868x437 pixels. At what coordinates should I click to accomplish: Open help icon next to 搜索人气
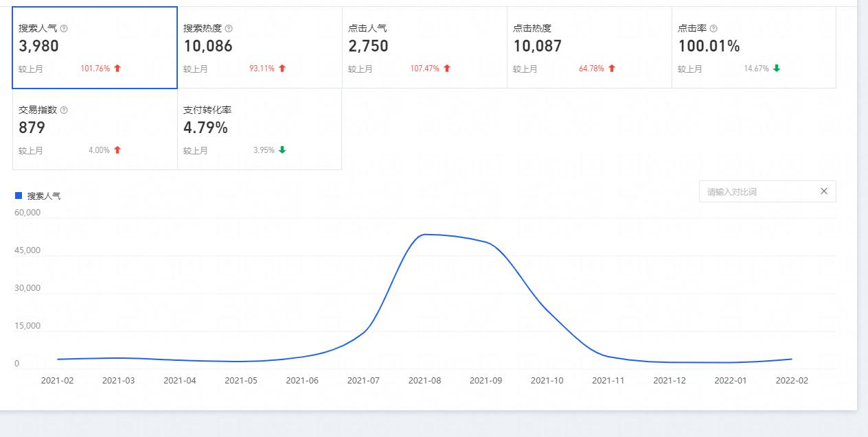(64, 29)
